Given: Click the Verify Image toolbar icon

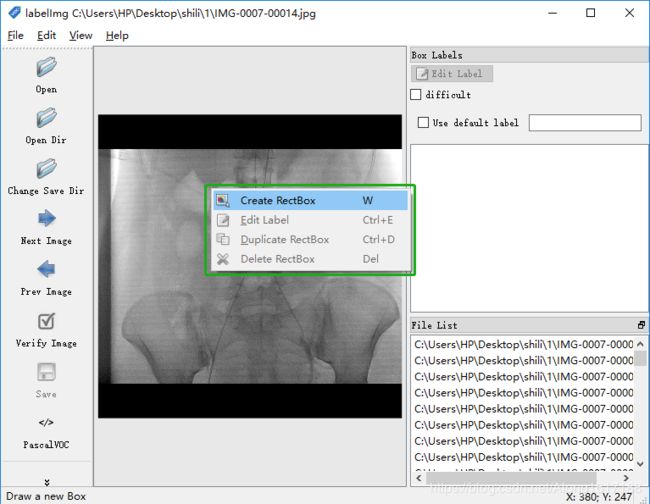Looking at the screenshot, I should [46, 321].
